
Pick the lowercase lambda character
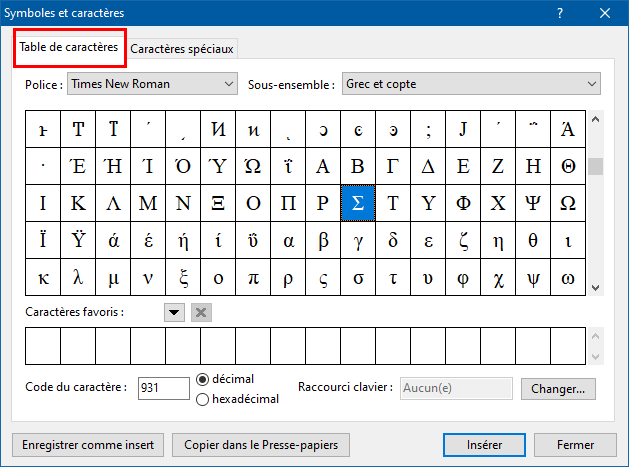[78, 278]
